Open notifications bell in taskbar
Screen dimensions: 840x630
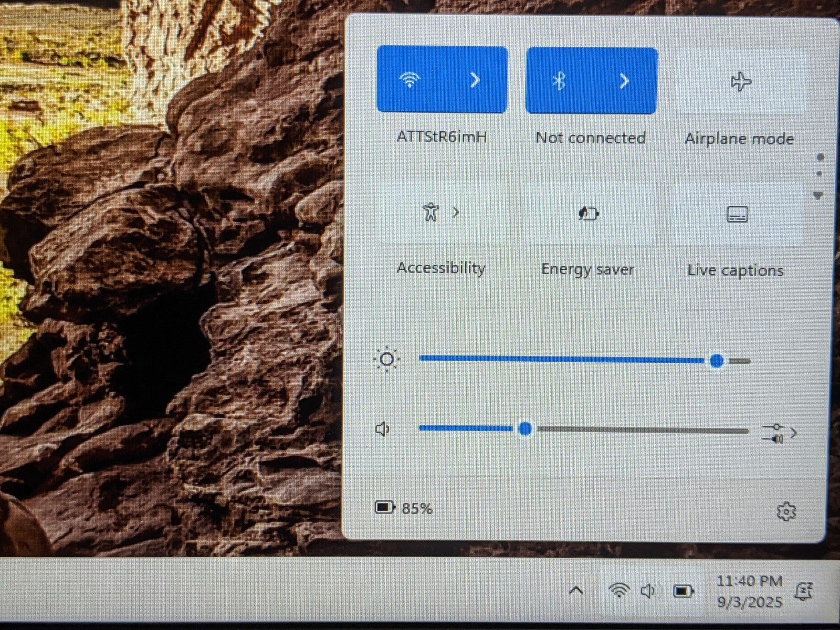pyautogui.click(x=804, y=591)
